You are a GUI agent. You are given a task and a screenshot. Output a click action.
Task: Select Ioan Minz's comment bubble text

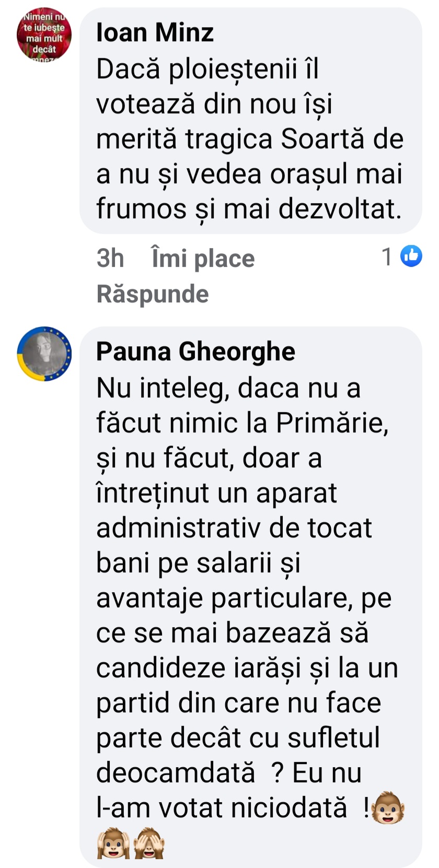[x=250, y=139]
